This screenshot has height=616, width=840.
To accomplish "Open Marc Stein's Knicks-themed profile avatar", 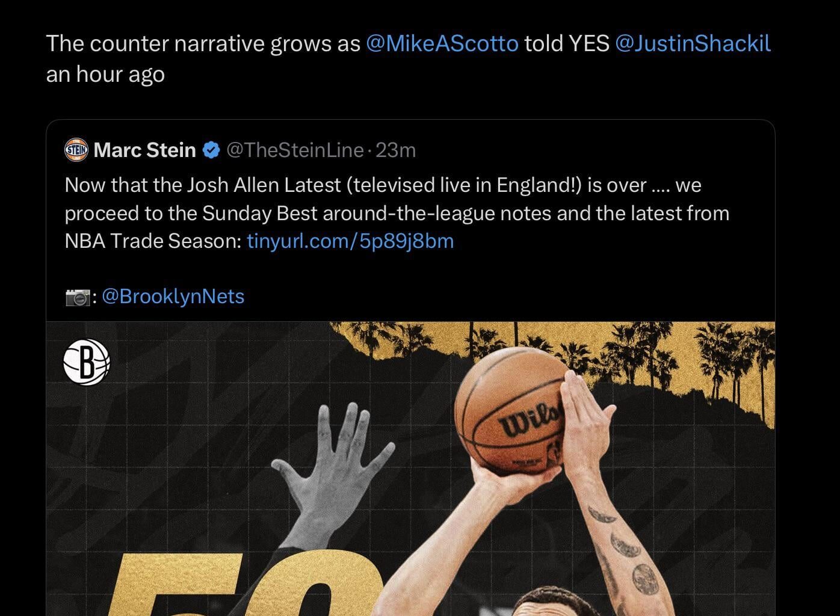I will pos(75,150).
